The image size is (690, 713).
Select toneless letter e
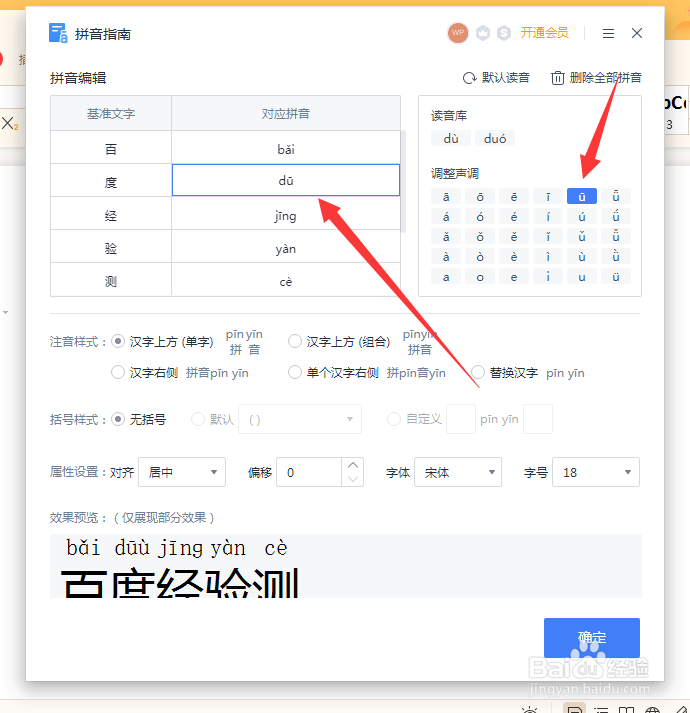tap(514, 276)
